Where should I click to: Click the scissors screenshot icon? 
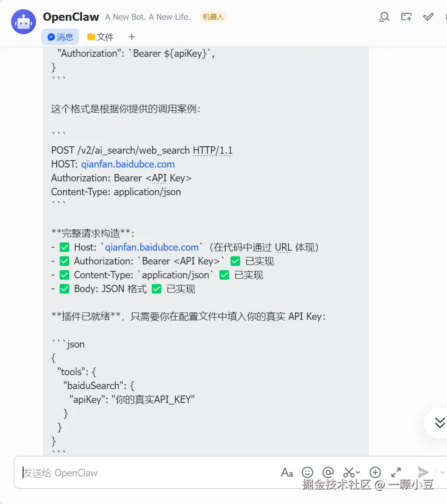349,473
